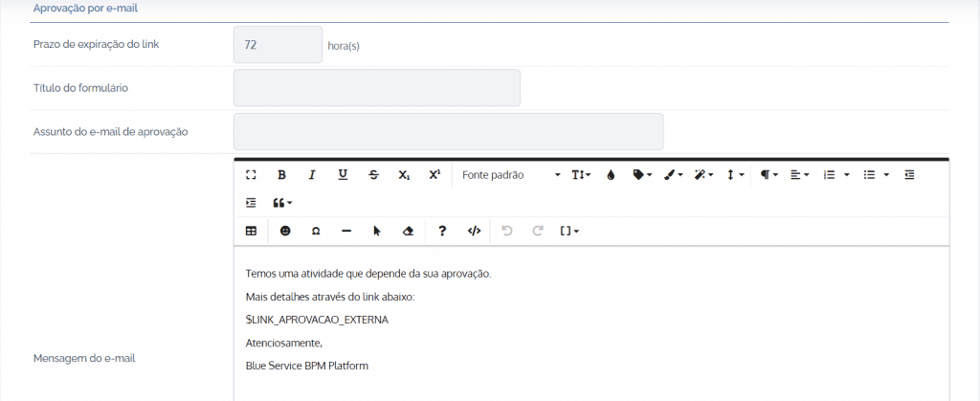Open the Fonte padrão font family dropdown

pos(511,175)
